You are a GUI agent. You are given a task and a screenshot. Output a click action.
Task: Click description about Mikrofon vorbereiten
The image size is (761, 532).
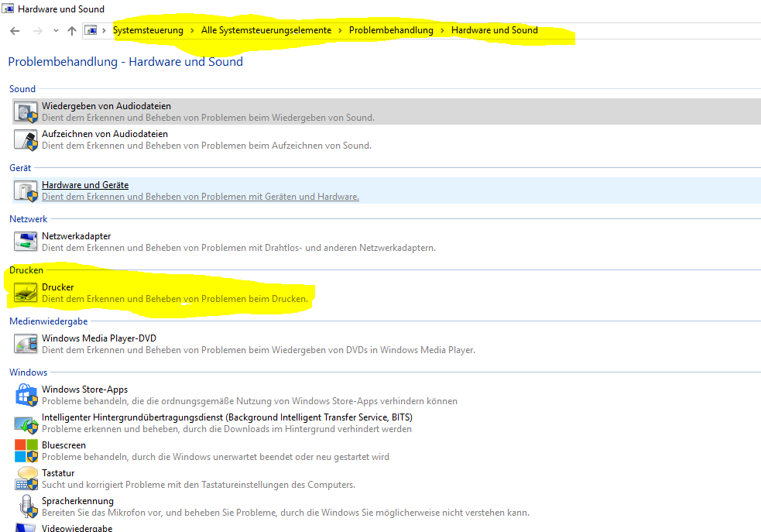(x=286, y=513)
